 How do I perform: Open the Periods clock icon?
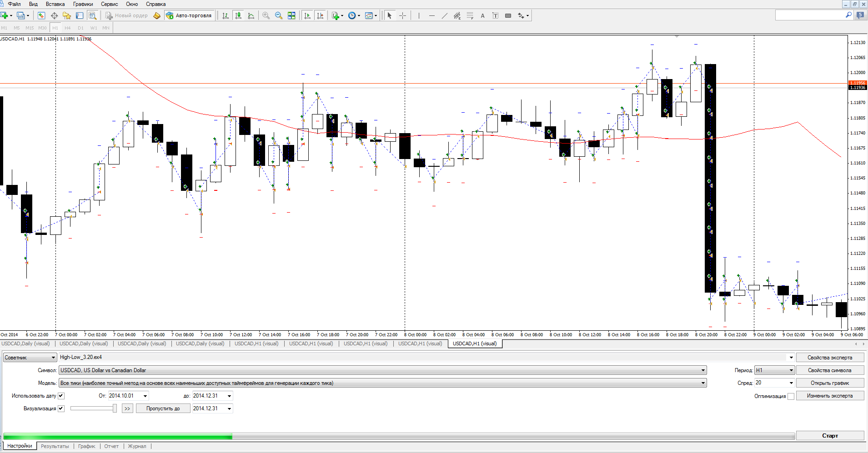[x=352, y=15]
